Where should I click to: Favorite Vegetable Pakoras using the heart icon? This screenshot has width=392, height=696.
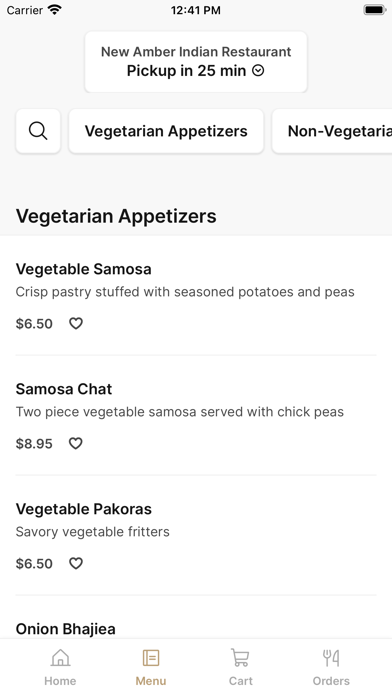point(76,563)
